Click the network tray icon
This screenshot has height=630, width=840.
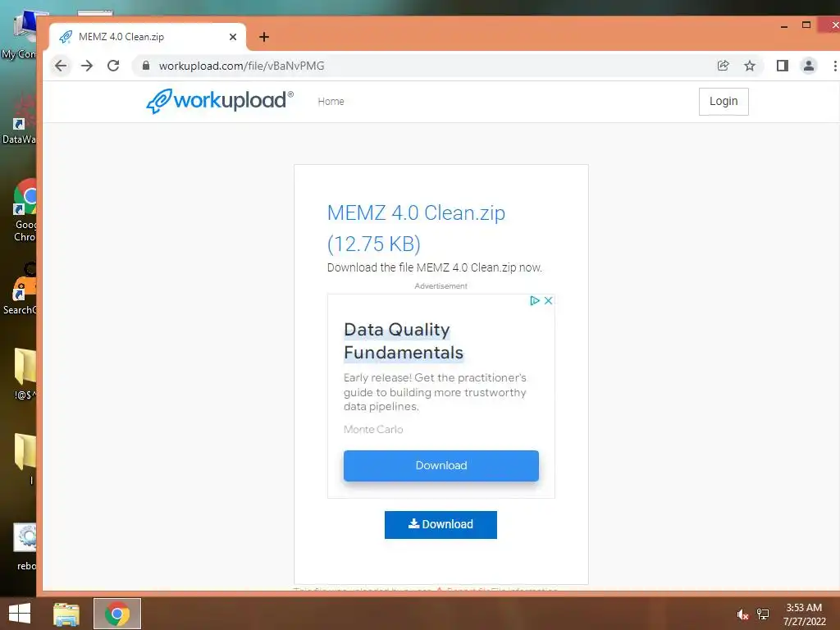(763, 614)
